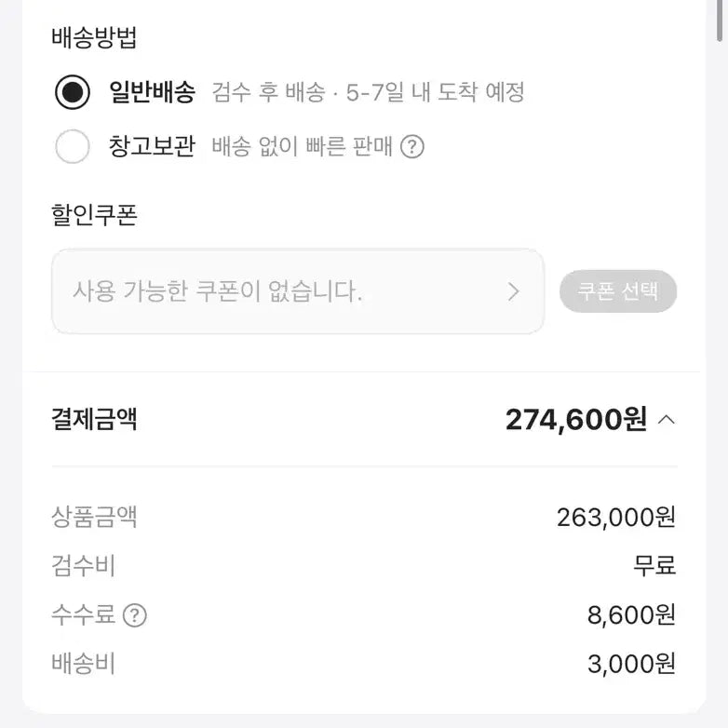Screen dimensions: 728x728
Task: Click the help icon next to 빠른 판매
Action: coord(412,146)
